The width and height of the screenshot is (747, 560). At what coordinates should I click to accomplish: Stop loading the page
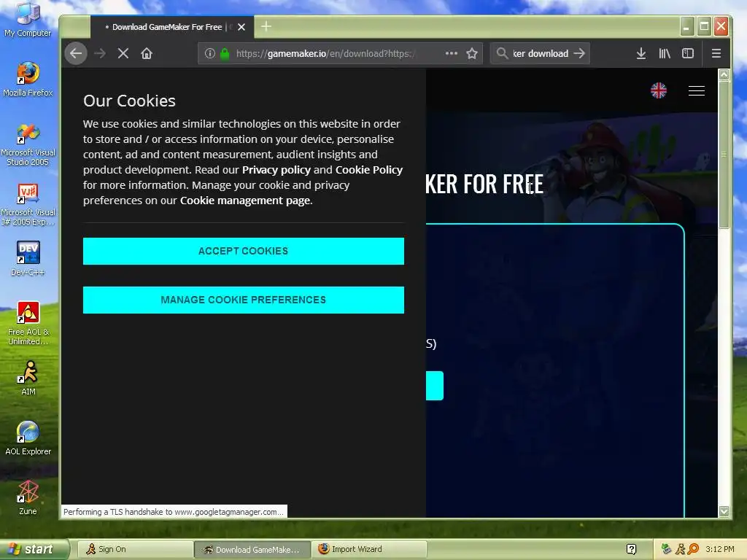click(123, 53)
